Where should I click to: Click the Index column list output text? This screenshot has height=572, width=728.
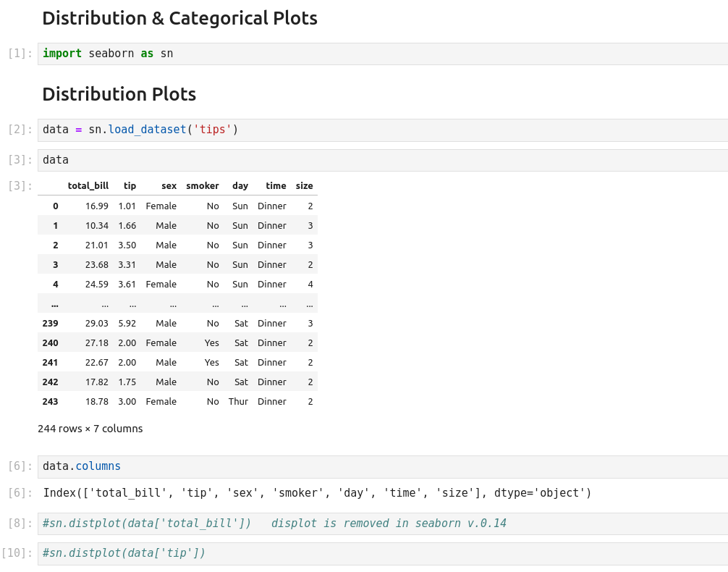pos(317,493)
